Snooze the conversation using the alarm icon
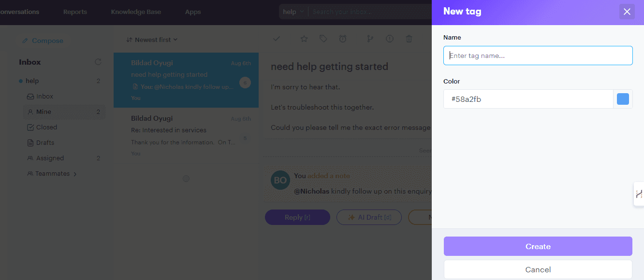Screen dimensions: 644x280 tap(343, 39)
